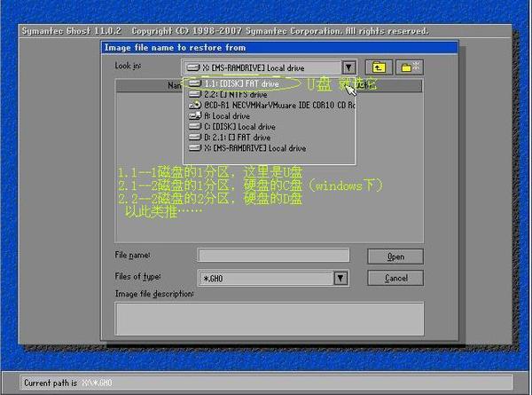Expand the Files of type dropdown arrow
This screenshot has width=532, height=395.
tap(340, 278)
